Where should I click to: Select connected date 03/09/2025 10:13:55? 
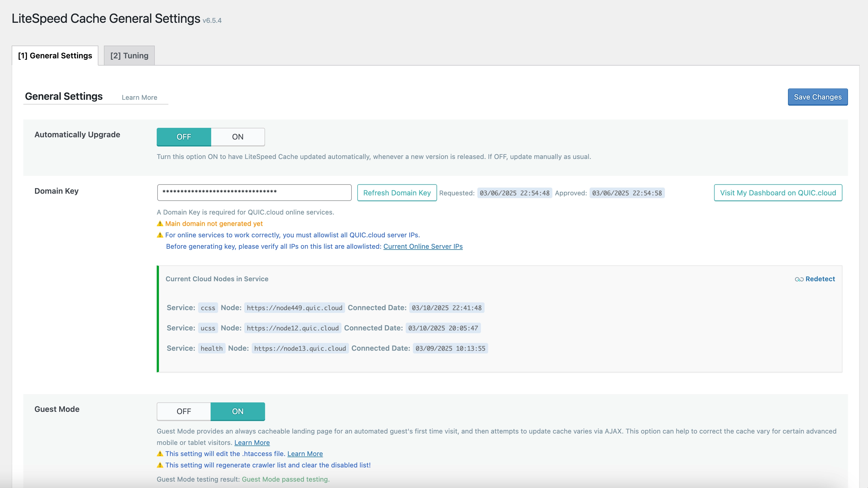coord(450,348)
